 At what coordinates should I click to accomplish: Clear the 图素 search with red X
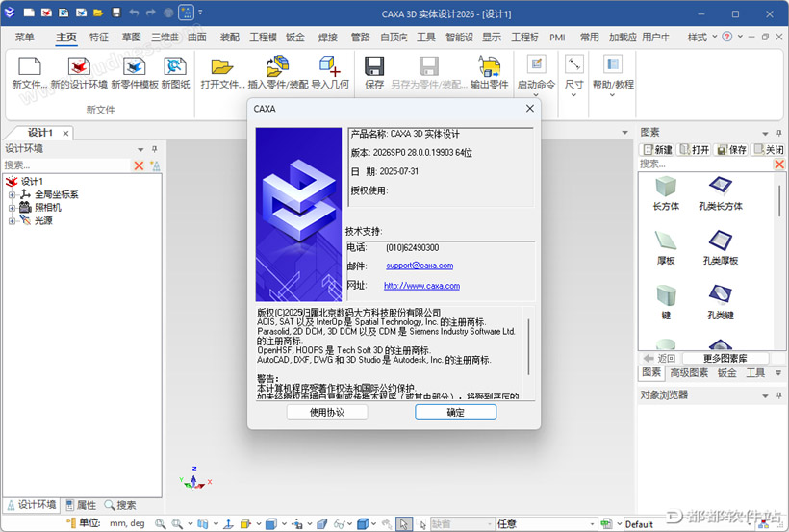point(779,165)
